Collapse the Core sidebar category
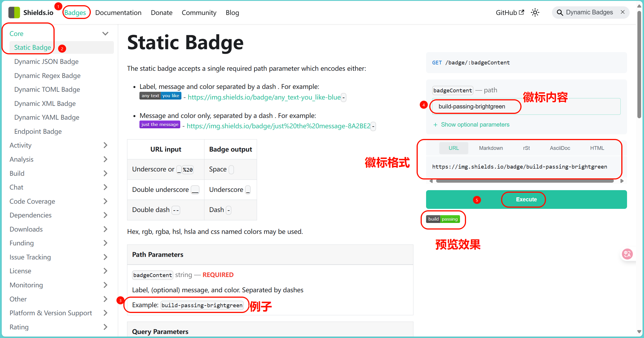This screenshot has height=338, width=644. [x=105, y=34]
